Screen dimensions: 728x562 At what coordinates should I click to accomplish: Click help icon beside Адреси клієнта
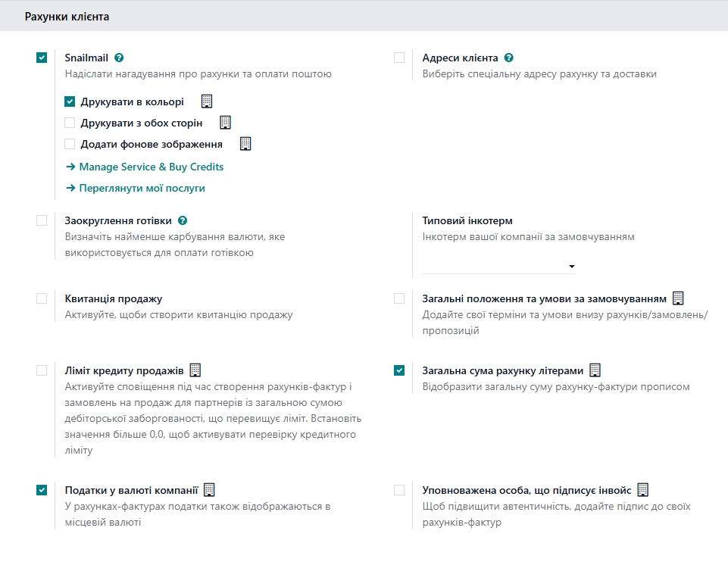coord(509,58)
